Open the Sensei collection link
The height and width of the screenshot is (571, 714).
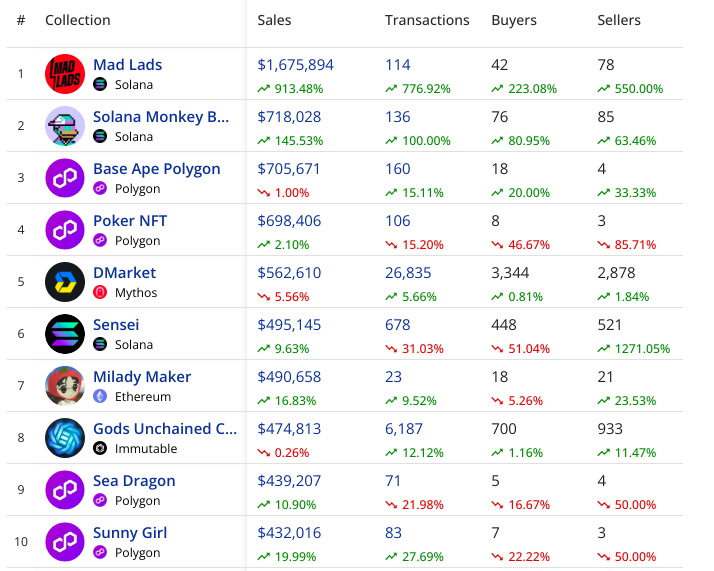point(116,325)
